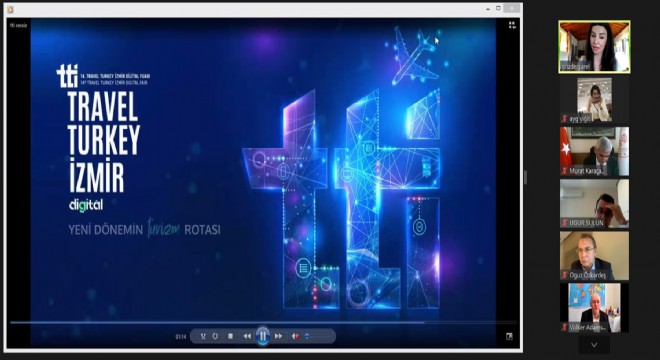The image size is (660, 360).
Task: Click the fast forward button in the player
Action: coord(278,336)
